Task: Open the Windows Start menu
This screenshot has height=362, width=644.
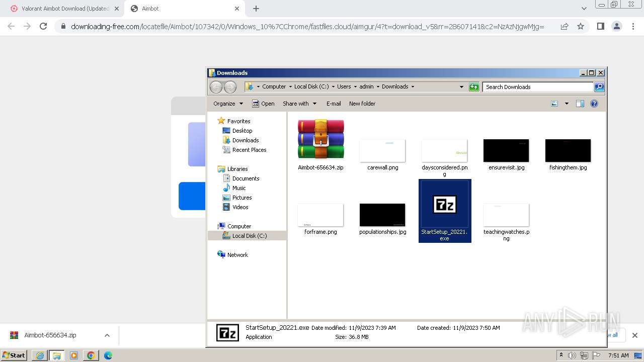Action: pos(14,355)
